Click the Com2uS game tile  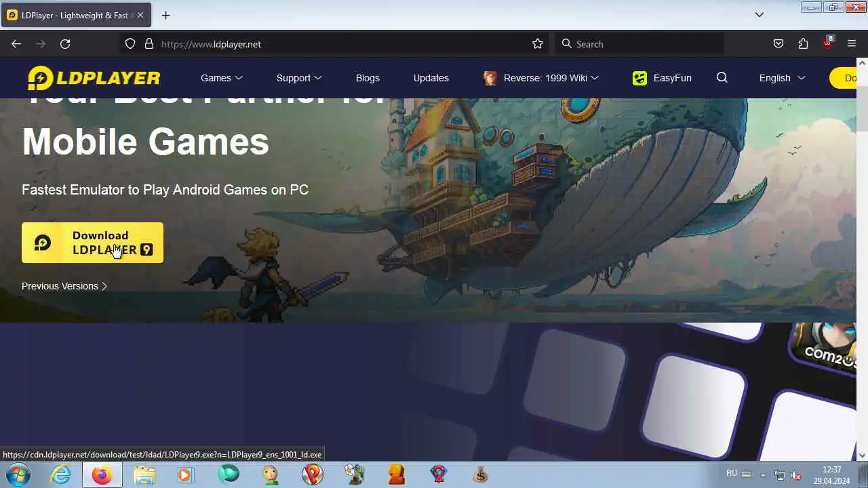[823, 348]
